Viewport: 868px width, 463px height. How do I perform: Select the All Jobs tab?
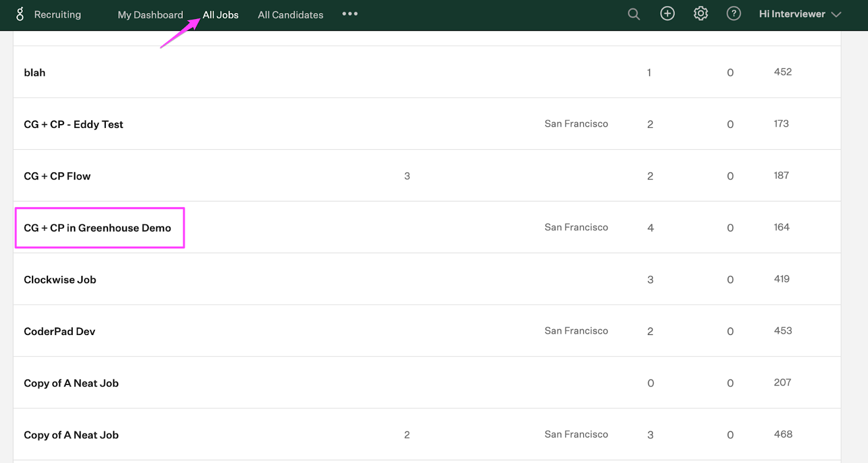coord(221,15)
